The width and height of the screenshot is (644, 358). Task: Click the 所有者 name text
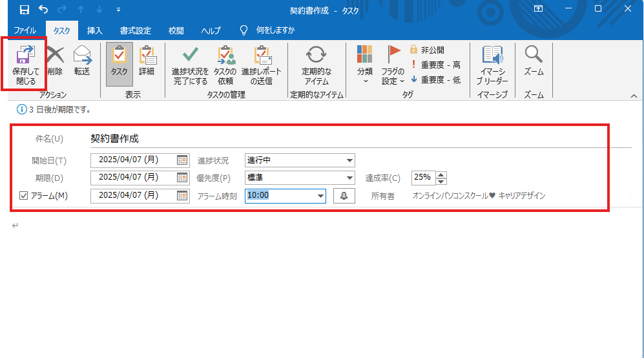click(479, 196)
